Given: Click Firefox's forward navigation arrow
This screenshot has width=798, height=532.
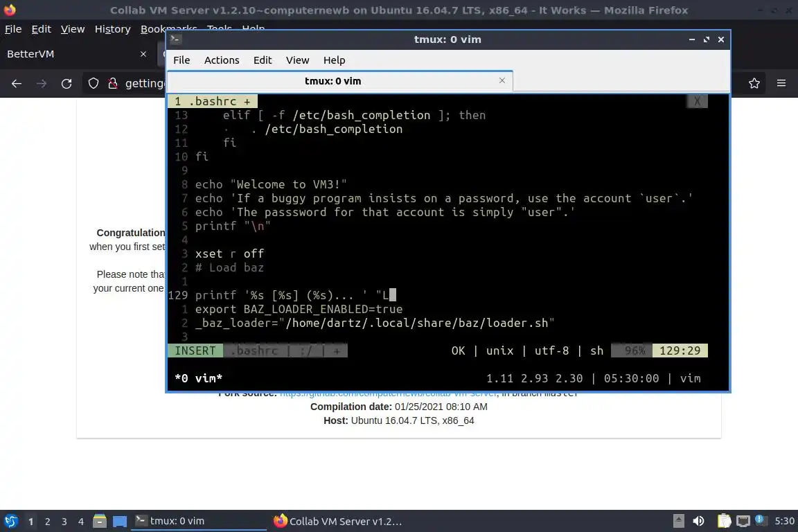Looking at the screenshot, I should (x=42, y=84).
